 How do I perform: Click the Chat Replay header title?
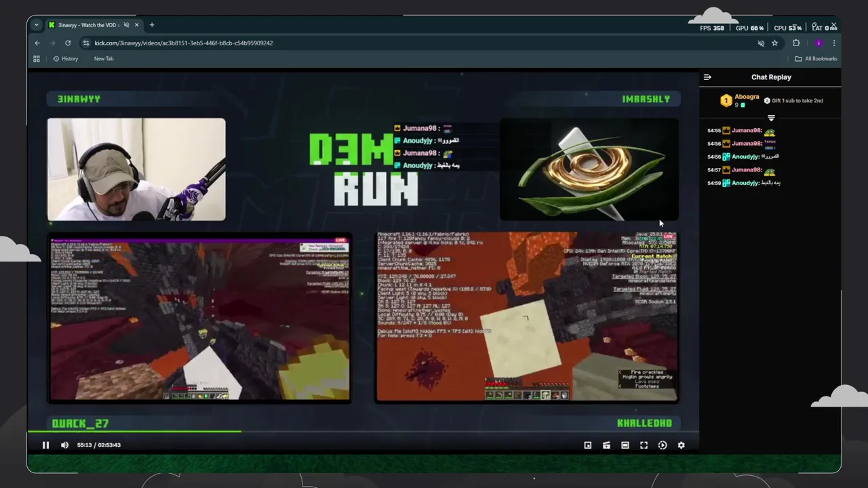coord(771,77)
